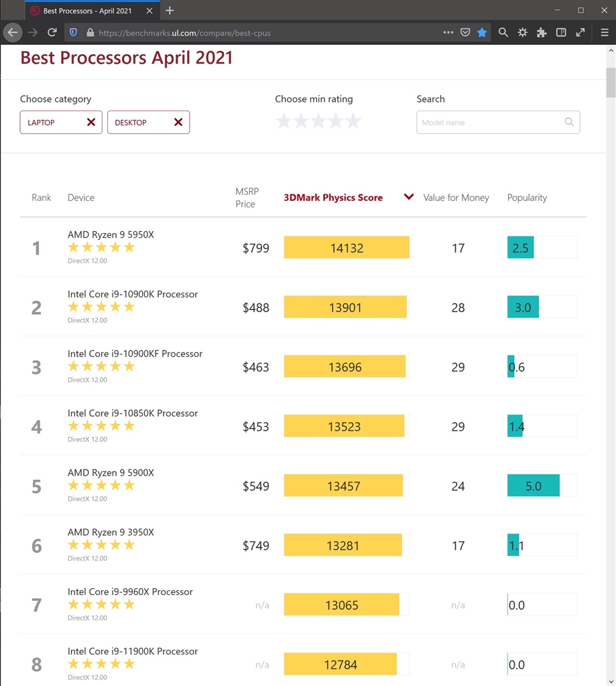Image resolution: width=616 pixels, height=686 pixels.
Task: Click the 3DMark Physics Score sort arrow
Action: (409, 197)
